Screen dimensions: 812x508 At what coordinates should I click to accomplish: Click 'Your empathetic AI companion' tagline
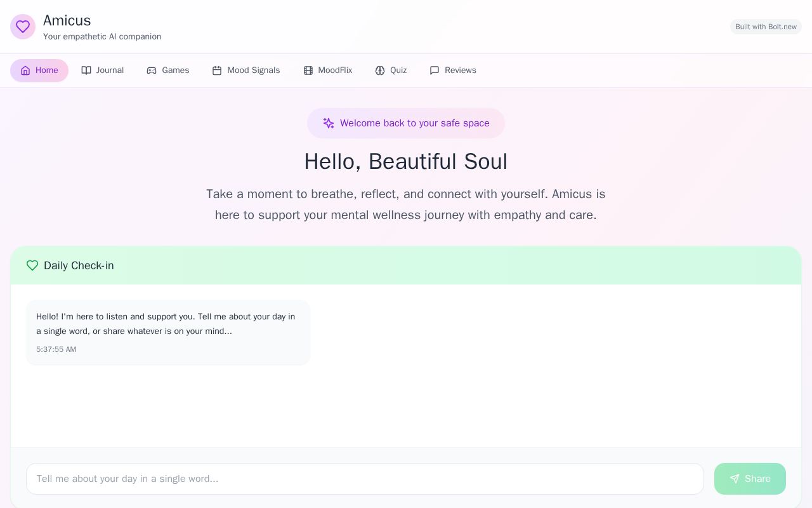click(102, 37)
